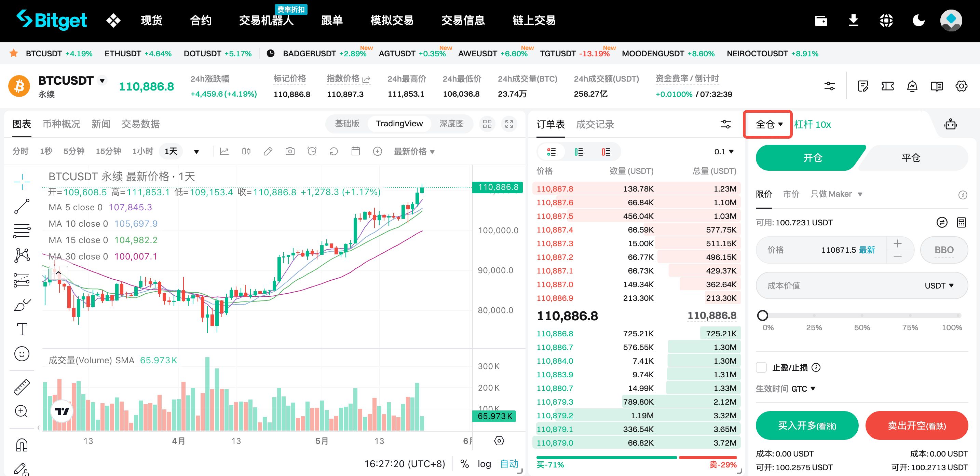Click the 买入开多 buy long button

[x=807, y=425]
